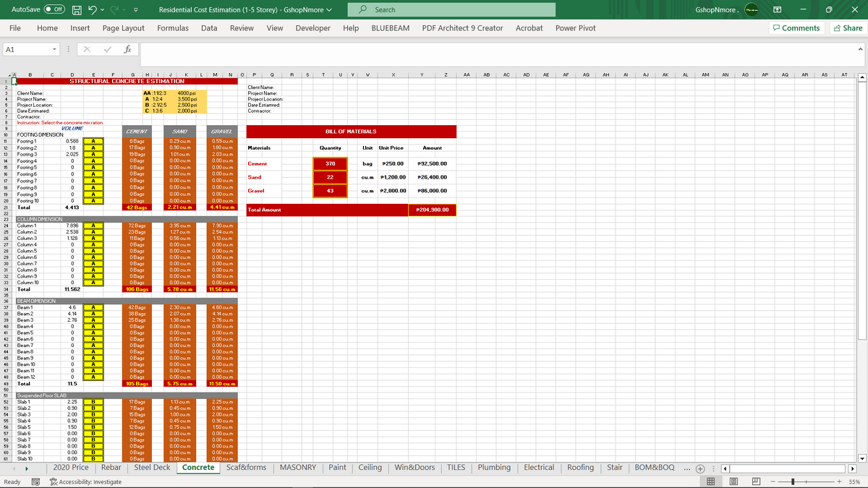The image size is (868, 488).
Task: Click horizontal scrollbar left arrow
Action: click(x=724, y=468)
